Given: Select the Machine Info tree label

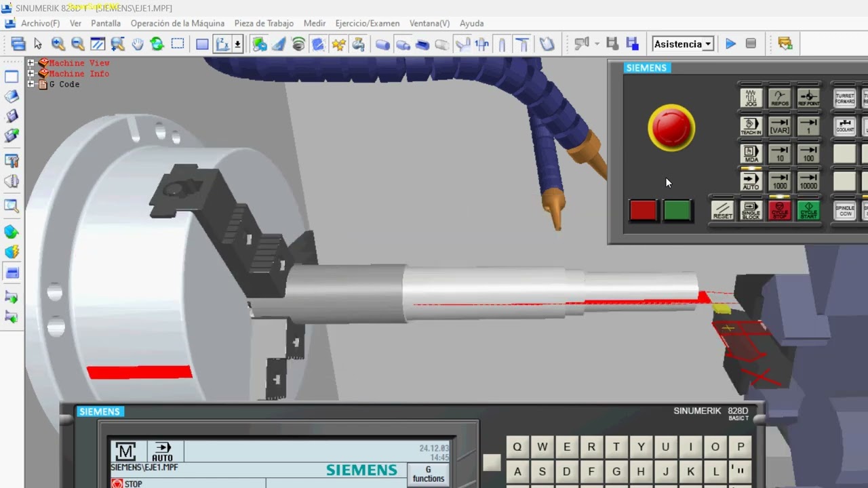Looking at the screenshot, I should 79,74.
